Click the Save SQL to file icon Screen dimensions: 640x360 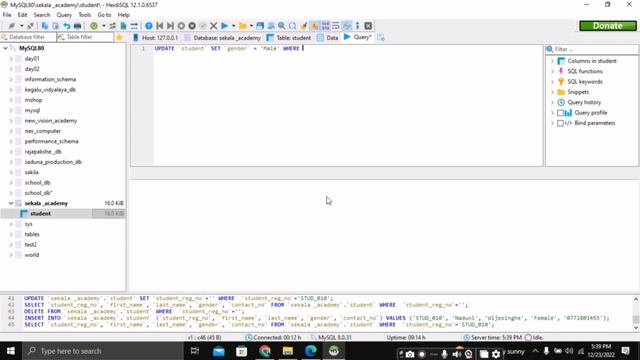260,26
